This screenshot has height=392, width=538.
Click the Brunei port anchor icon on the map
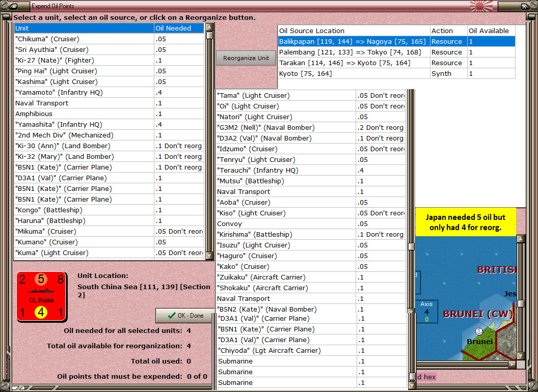[478, 331]
